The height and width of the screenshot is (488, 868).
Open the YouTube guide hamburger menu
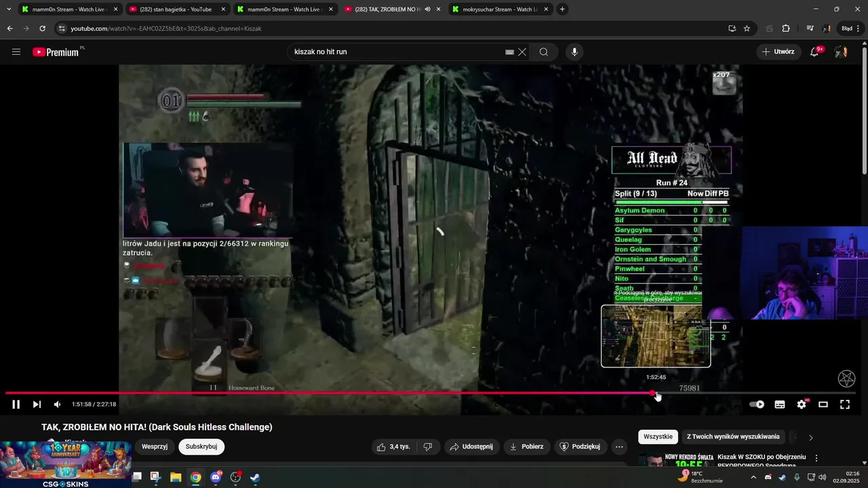[x=16, y=52]
